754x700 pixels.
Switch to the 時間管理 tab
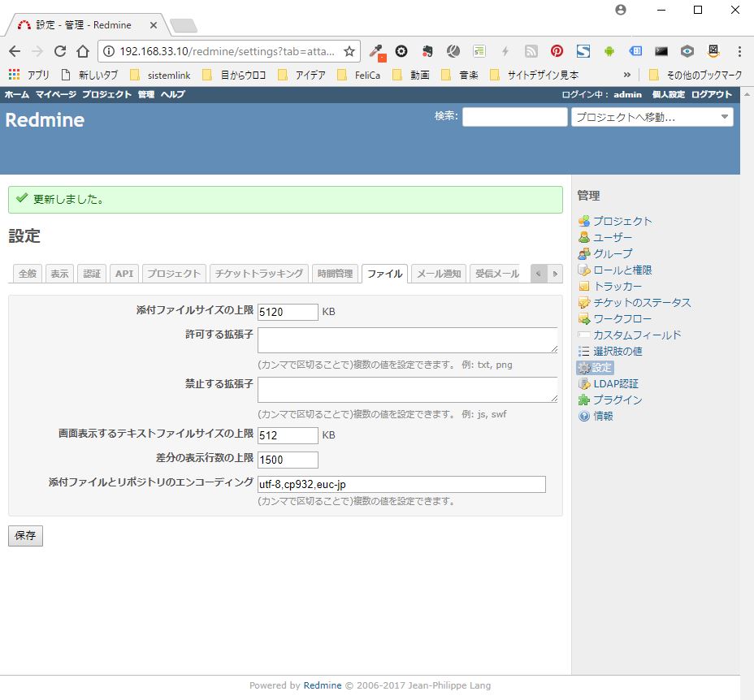pos(336,274)
